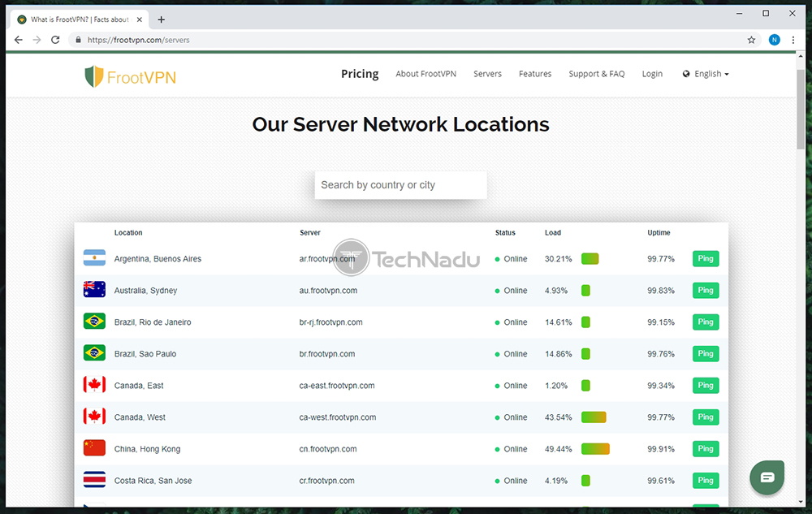Click the scrollbar down arrow
This screenshot has width=812, height=514.
801,502
